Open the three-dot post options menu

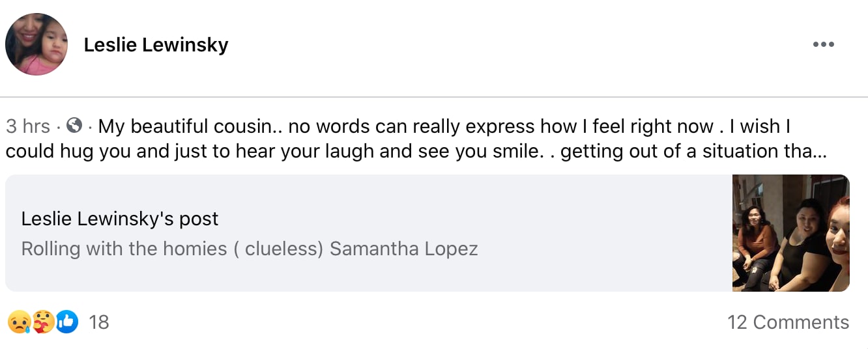click(823, 44)
